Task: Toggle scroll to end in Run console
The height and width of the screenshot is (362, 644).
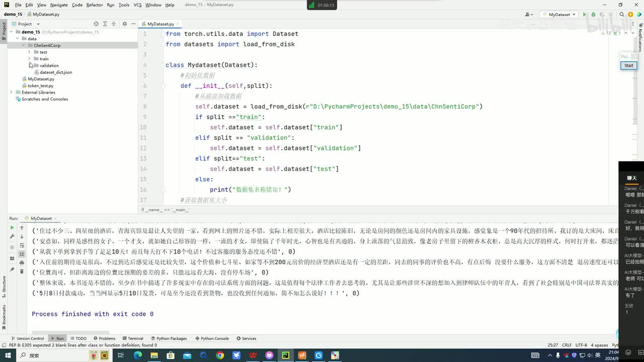Action: pyautogui.click(x=22, y=254)
